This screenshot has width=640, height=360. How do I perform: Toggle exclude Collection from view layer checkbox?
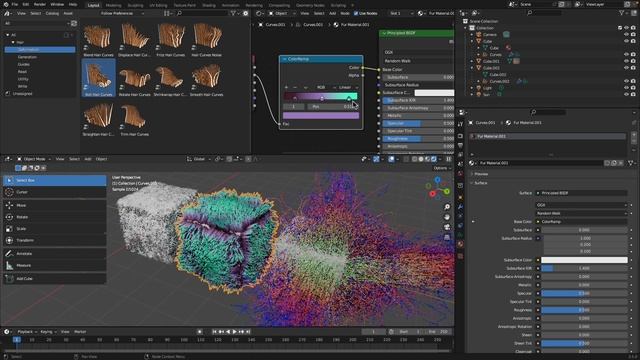pyautogui.click(x=620, y=28)
